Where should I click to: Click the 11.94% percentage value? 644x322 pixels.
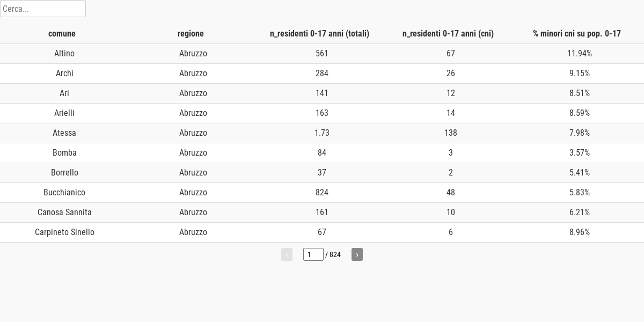point(580,54)
